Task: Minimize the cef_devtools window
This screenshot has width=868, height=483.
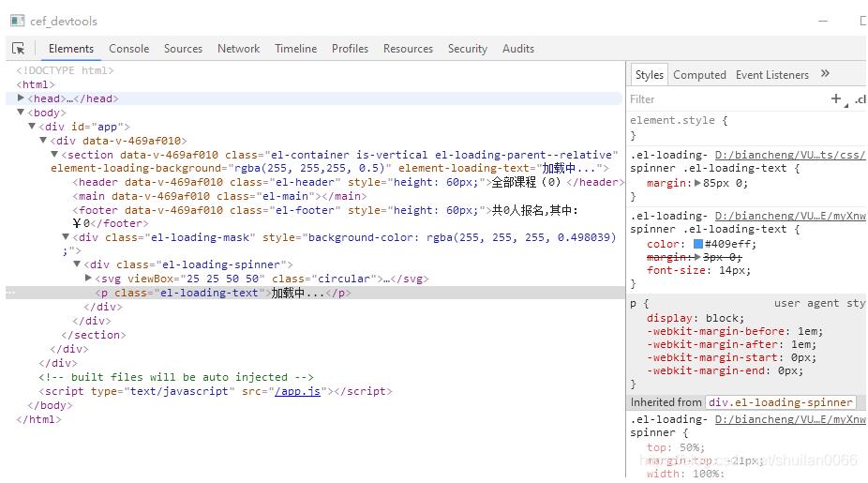Action: 823,21
